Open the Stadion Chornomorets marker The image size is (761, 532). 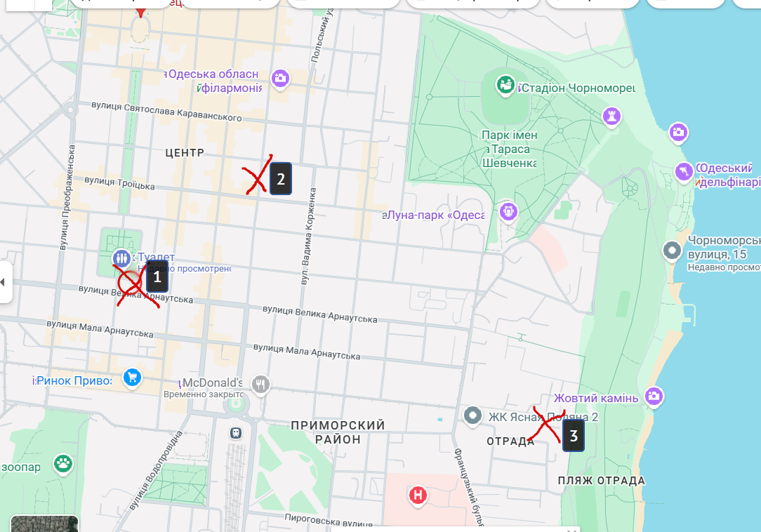[505, 85]
